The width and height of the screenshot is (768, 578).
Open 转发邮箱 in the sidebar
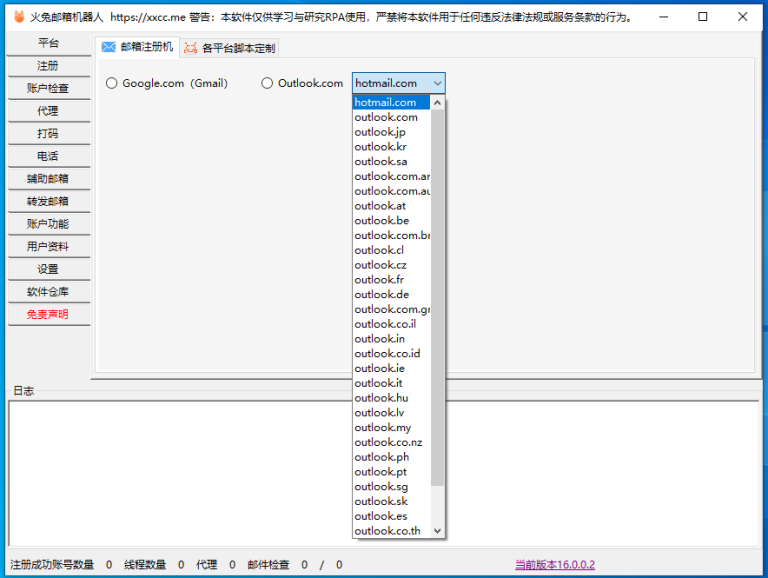tap(48, 201)
